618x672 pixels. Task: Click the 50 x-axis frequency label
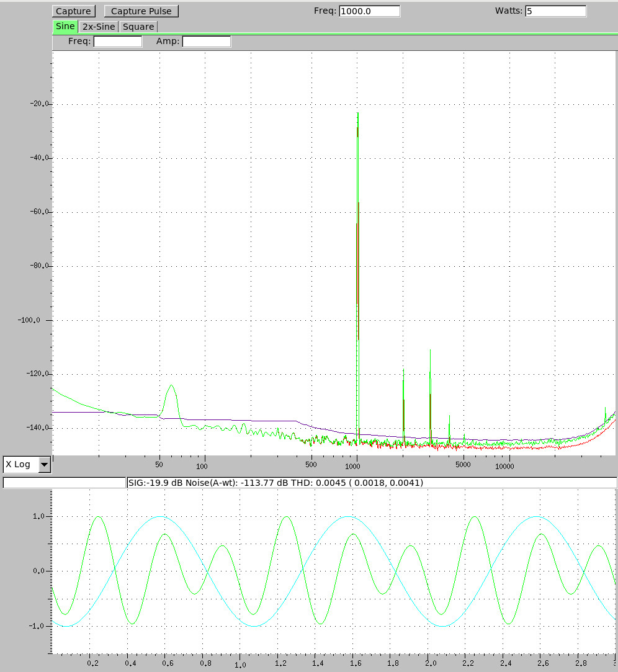click(x=159, y=465)
